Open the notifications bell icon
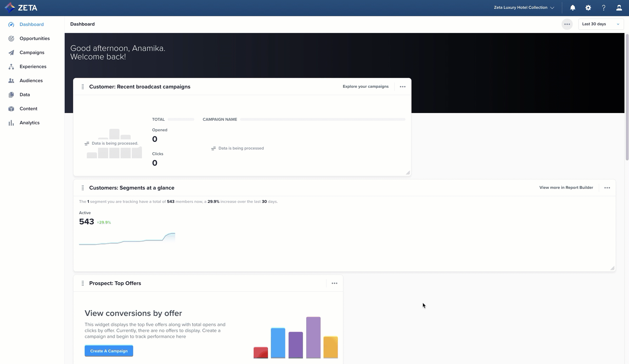The height and width of the screenshot is (364, 629). 572,8
